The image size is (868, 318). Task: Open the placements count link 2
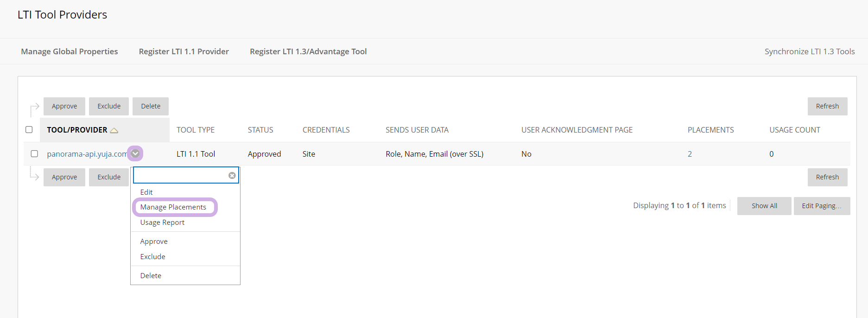click(690, 154)
